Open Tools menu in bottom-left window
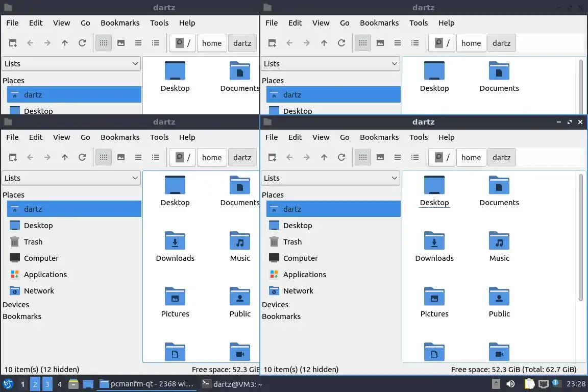The image size is (588, 392). [x=159, y=137]
